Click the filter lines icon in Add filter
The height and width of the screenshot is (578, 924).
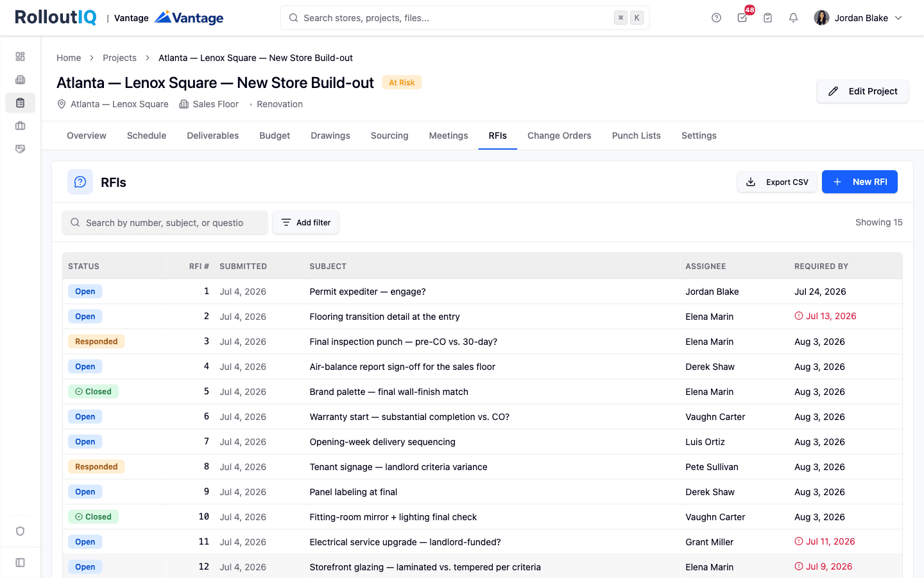click(286, 223)
